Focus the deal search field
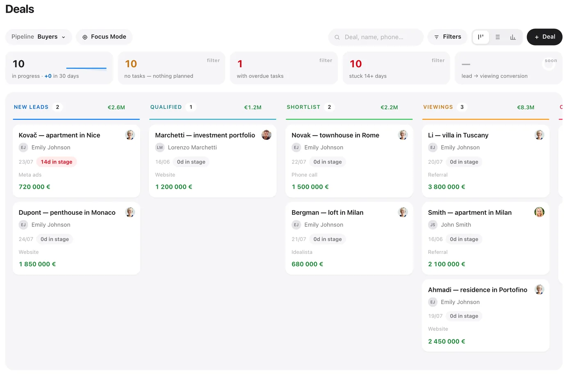574x392 pixels. coord(376,37)
